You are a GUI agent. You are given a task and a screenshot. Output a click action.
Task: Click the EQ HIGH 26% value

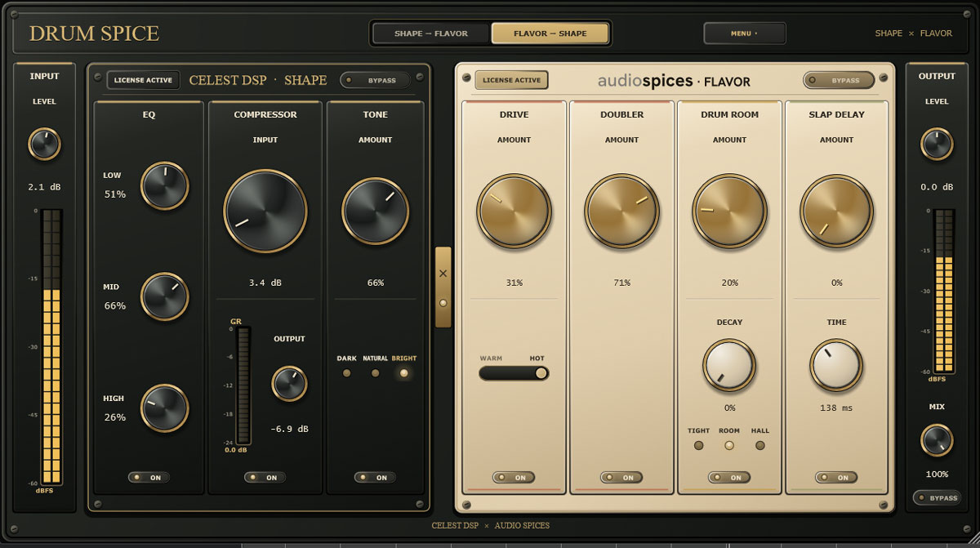115,417
